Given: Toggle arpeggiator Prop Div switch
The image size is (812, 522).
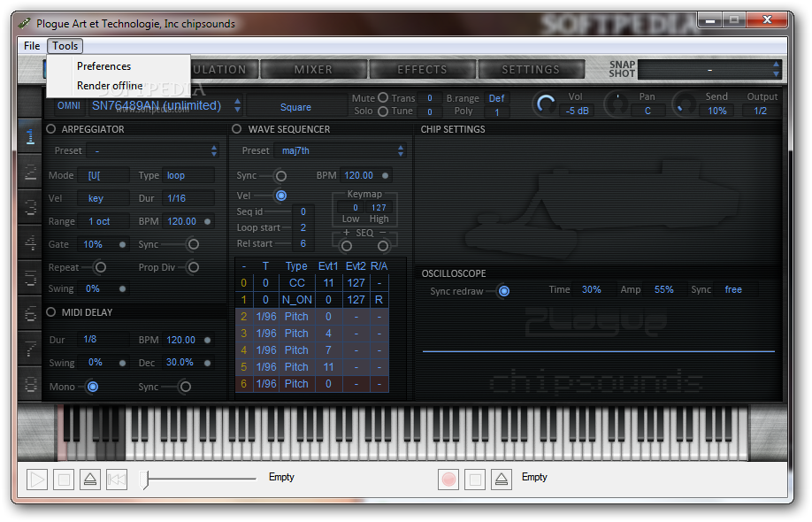Looking at the screenshot, I should click(193, 267).
